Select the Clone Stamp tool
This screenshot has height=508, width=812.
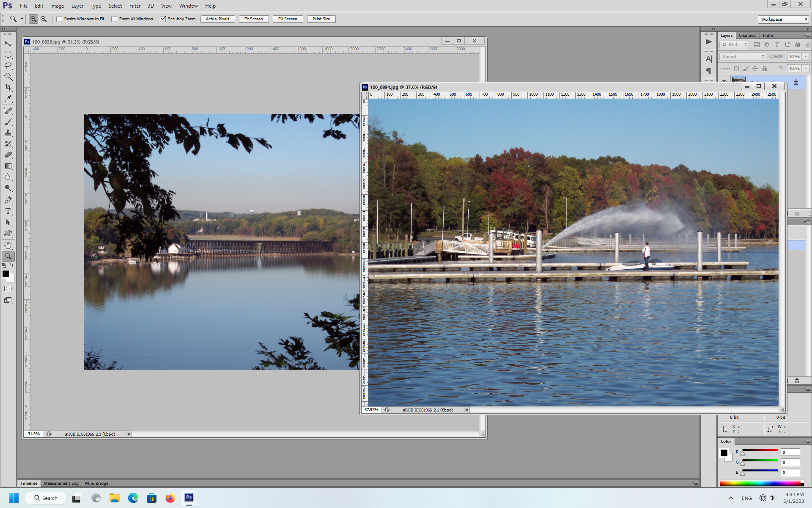[8, 133]
